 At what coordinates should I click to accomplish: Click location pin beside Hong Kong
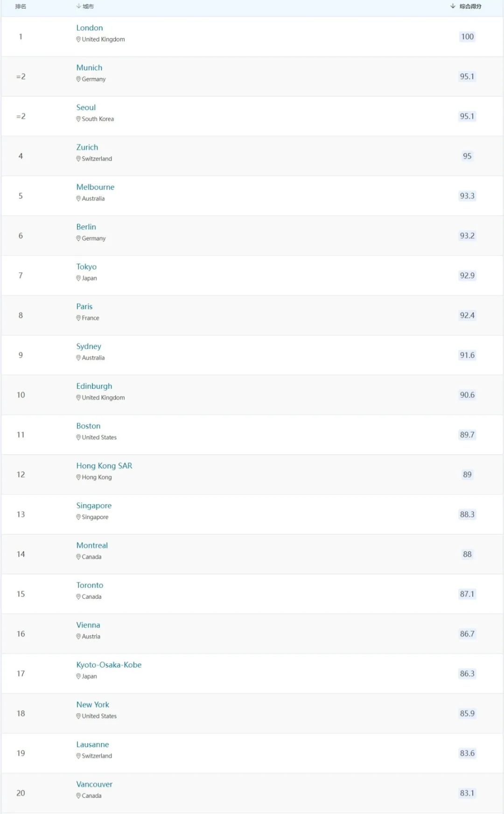click(78, 477)
